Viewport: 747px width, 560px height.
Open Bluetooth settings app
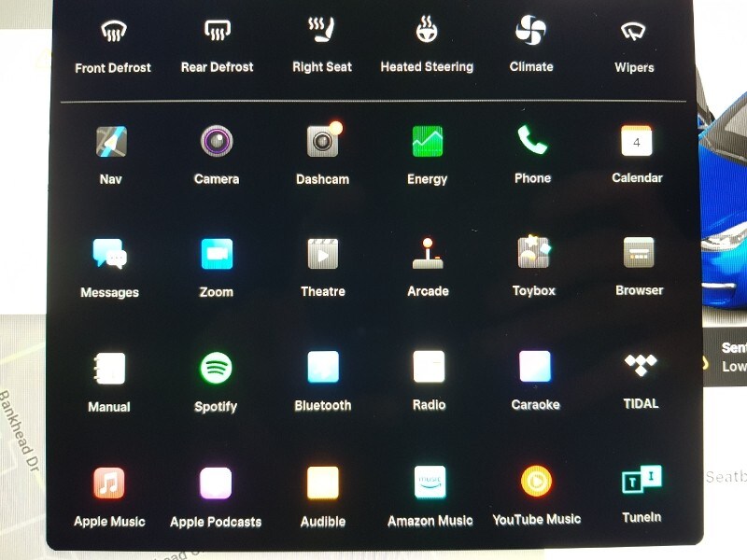(323, 368)
